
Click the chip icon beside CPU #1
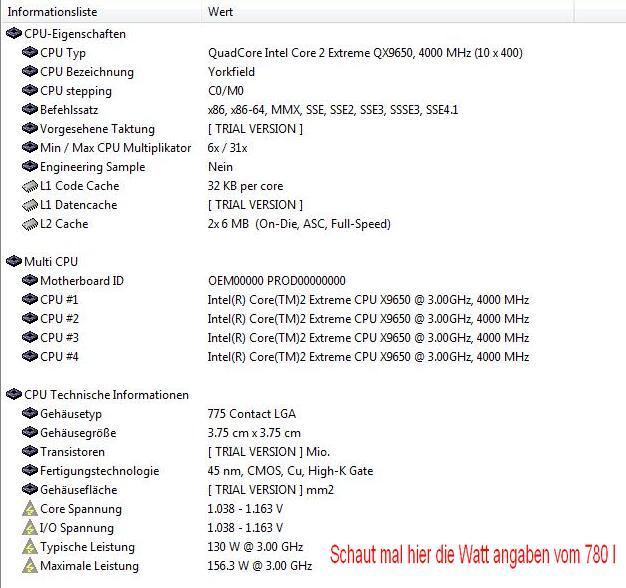point(30,299)
